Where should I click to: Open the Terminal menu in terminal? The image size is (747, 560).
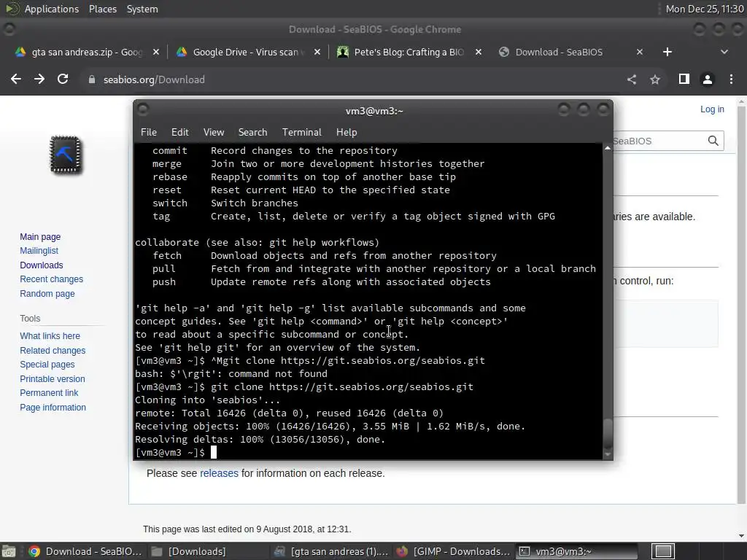point(301,132)
